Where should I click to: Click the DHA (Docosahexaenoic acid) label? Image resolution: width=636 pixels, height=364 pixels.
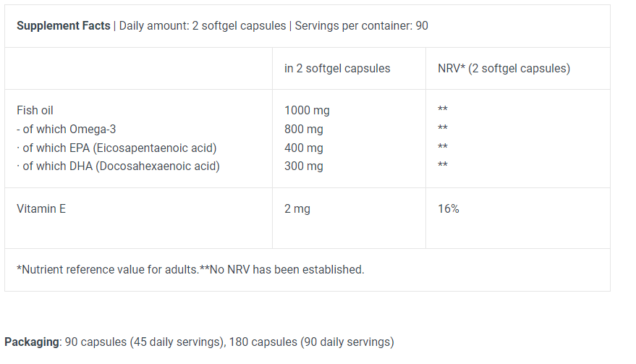pos(121,166)
